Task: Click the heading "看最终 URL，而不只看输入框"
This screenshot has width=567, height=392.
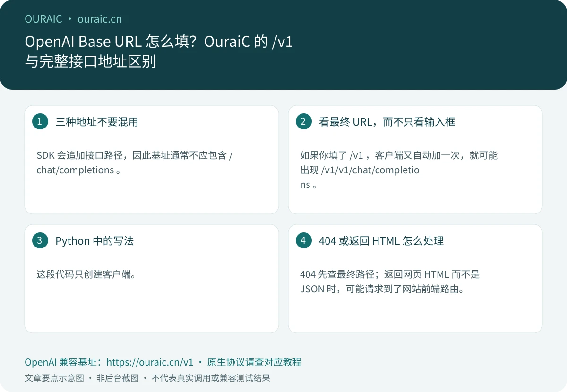Action: coord(387,122)
